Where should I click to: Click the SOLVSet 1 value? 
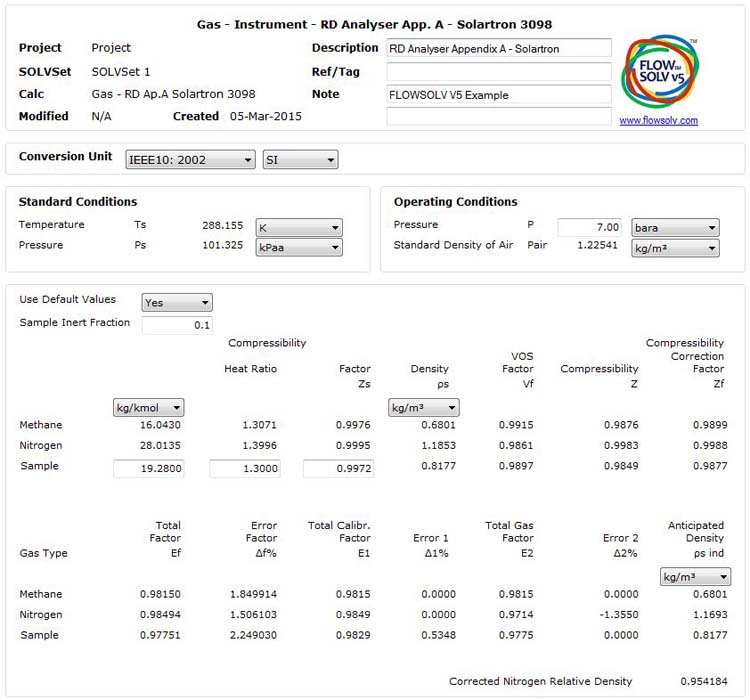click(121, 72)
